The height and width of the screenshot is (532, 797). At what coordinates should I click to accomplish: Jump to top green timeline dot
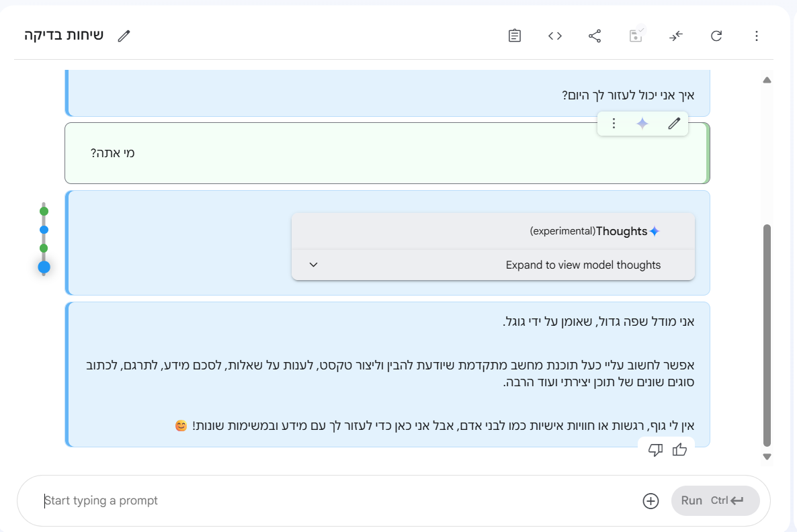click(x=44, y=211)
